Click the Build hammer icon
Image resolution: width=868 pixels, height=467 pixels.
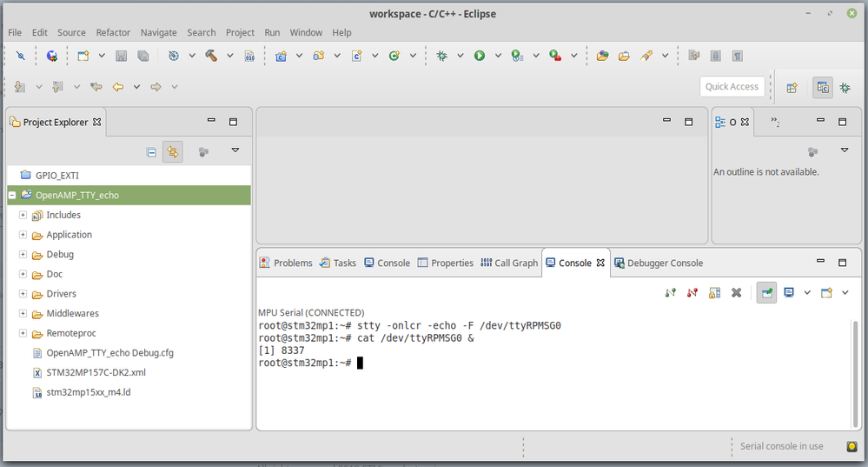tap(211, 56)
